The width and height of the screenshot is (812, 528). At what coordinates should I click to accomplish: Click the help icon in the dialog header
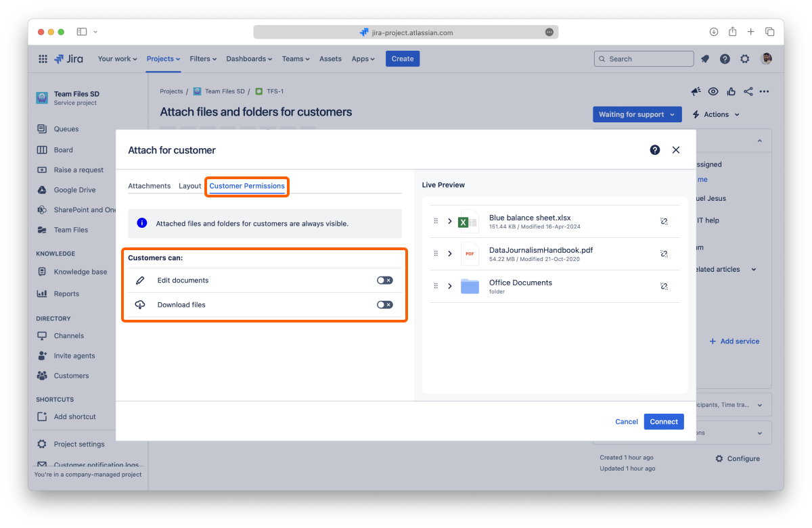tap(654, 150)
